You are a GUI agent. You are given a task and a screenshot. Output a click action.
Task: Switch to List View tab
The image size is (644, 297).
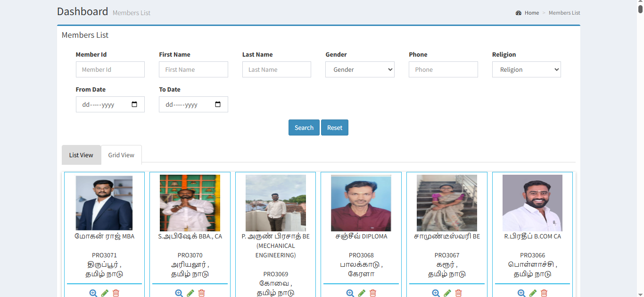point(81,155)
